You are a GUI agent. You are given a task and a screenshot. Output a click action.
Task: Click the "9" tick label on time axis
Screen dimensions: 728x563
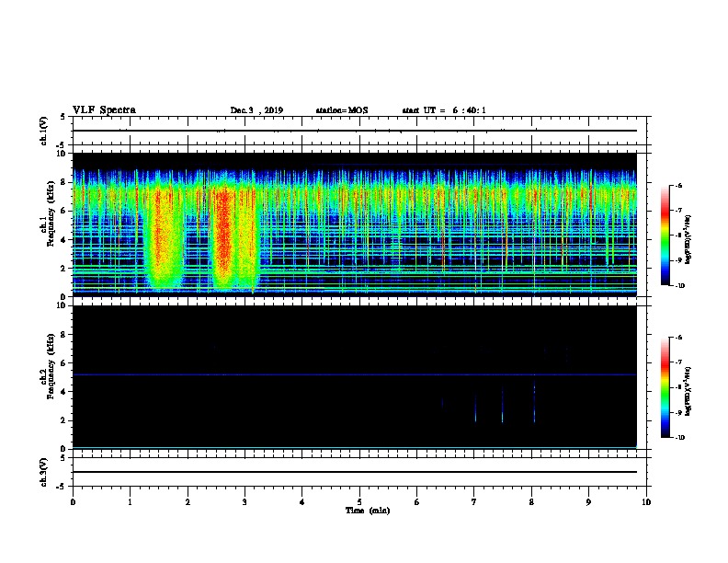tap(588, 502)
